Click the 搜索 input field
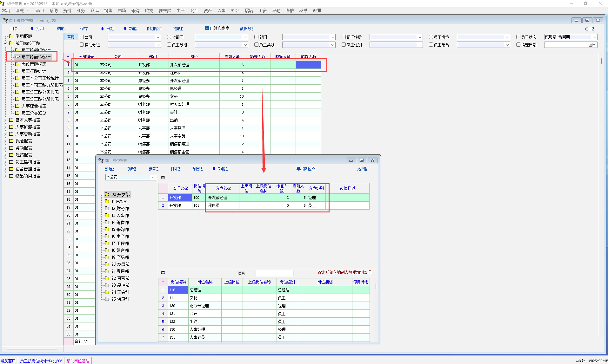Image resolution: width=608 pixels, height=364 pixels. coord(274,273)
